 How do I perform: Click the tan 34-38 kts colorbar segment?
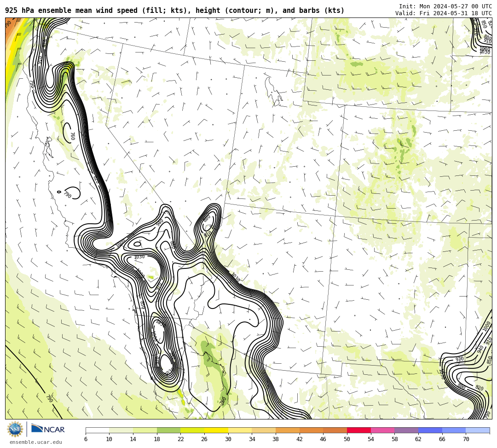264,430
